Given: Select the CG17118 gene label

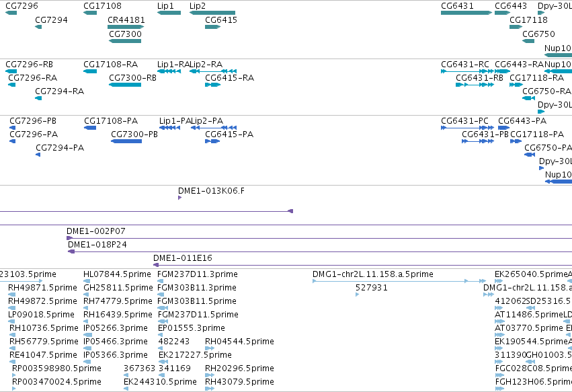Looking at the screenshot, I should tap(528, 19).
